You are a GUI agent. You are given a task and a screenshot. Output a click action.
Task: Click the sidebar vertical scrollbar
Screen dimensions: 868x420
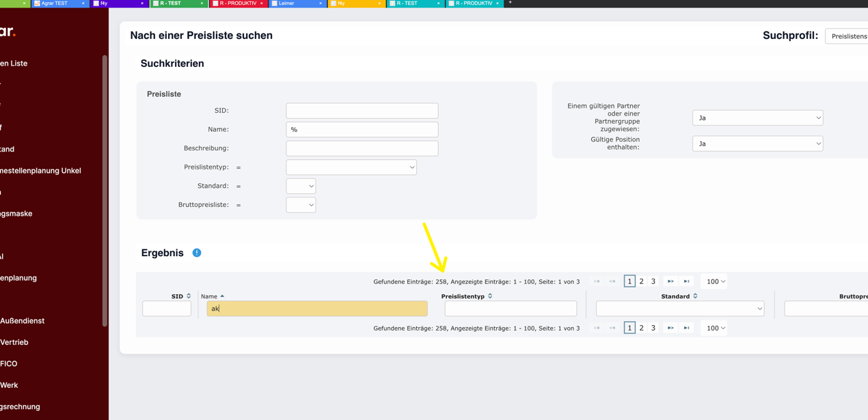[105, 190]
